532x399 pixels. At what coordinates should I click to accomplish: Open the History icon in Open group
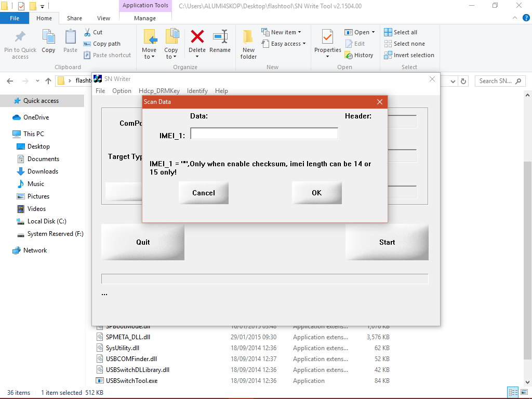(x=349, y=55)
